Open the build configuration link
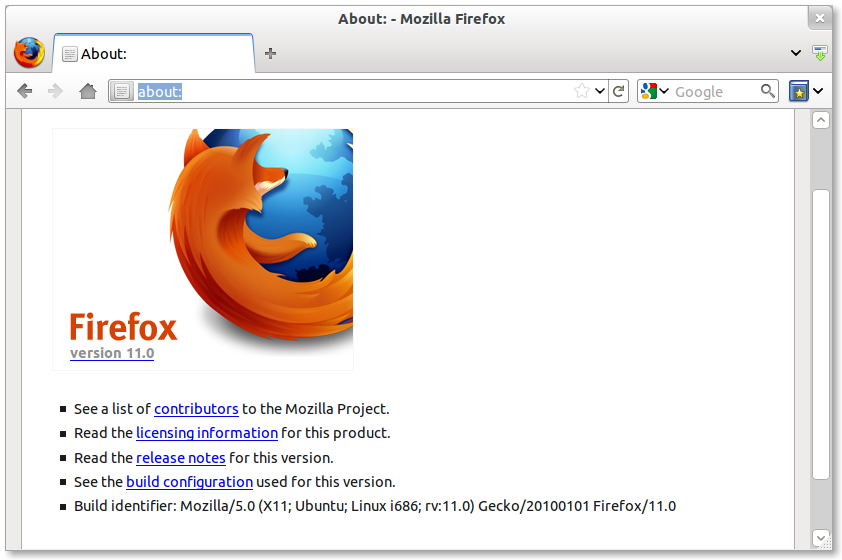The image size is (842, 560). (x=189, y=482)
